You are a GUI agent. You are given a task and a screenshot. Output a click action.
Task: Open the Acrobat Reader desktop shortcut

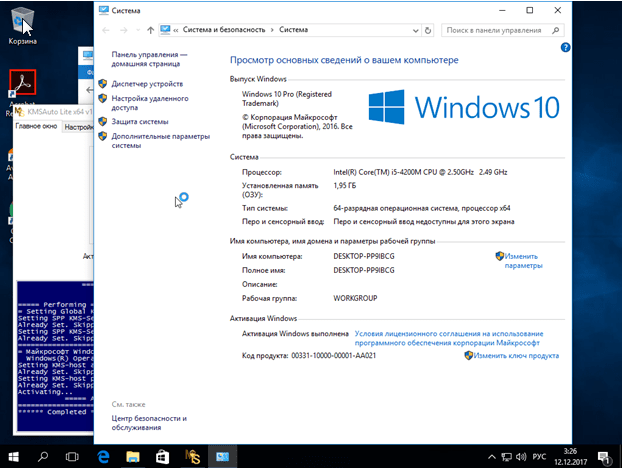[22, 82]
